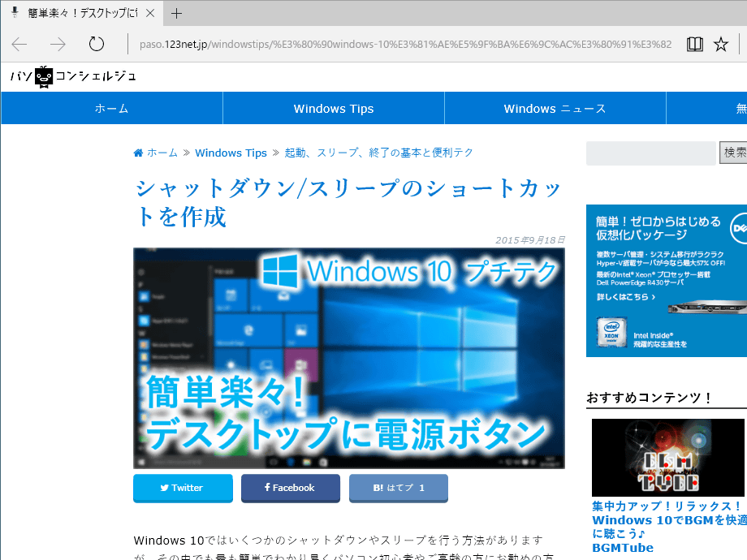Go back with the browser back arrow
This screenshot has width=747, height=560.
19,45
